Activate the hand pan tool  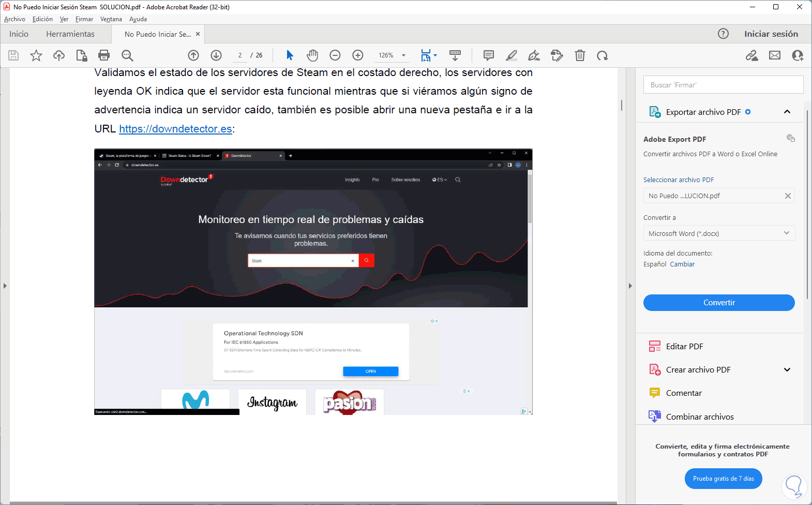(x=312, y=55)
